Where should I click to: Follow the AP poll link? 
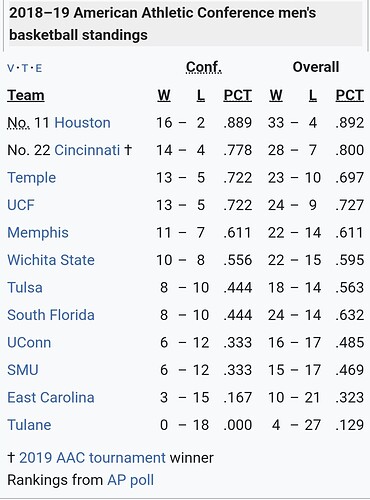click(131, 480)
